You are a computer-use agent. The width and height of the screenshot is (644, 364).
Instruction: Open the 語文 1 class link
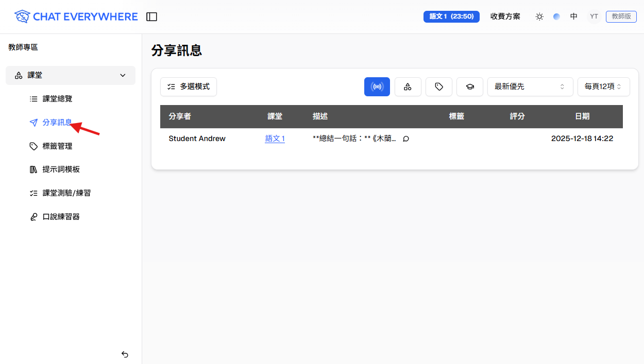pos(275,138)
